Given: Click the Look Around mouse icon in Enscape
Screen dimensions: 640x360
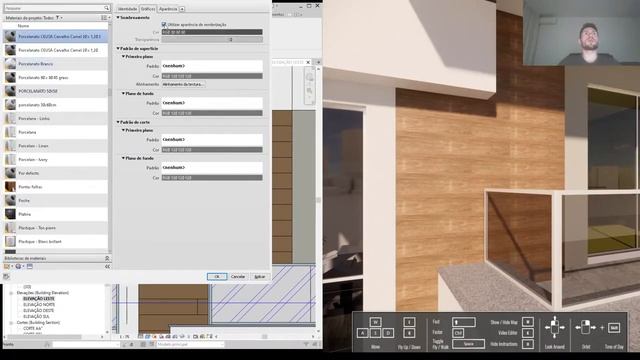Looking at the screenshot, I should click(x=554, y=328).
